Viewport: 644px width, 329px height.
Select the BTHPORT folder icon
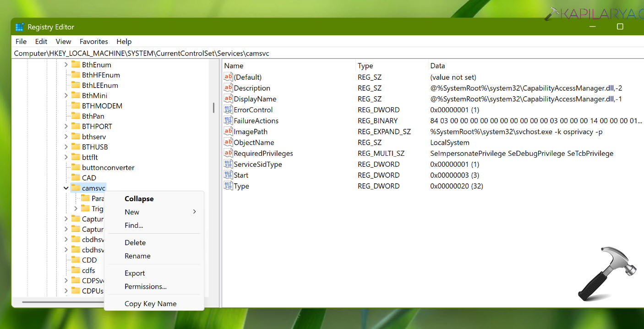76,126
